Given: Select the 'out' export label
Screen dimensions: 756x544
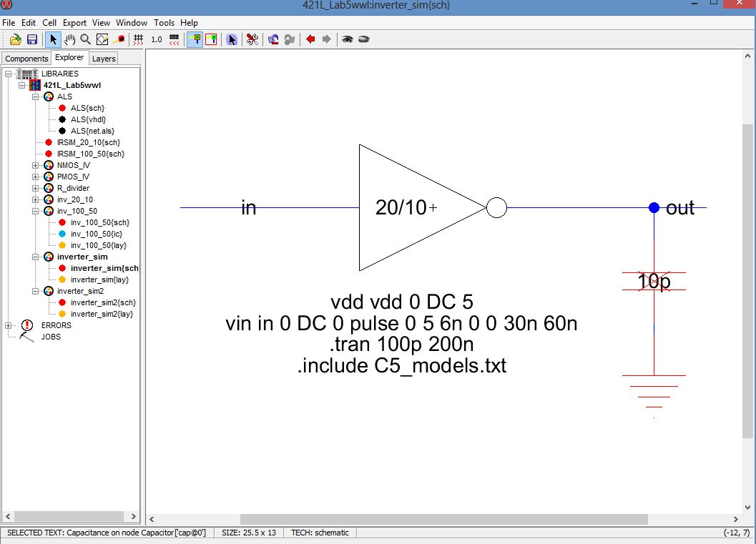Looking at the screenshot, I should pyautogui.click(x=679, y=208).
